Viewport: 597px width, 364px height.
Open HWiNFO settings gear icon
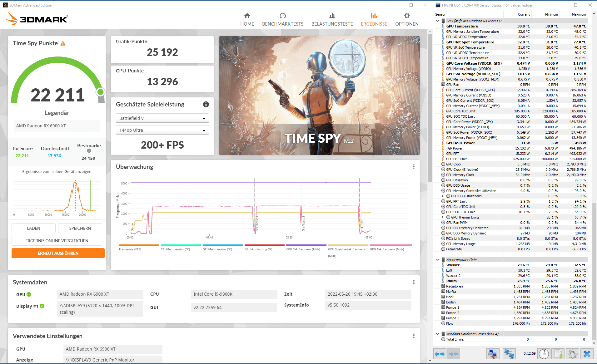tap(572, 354)
